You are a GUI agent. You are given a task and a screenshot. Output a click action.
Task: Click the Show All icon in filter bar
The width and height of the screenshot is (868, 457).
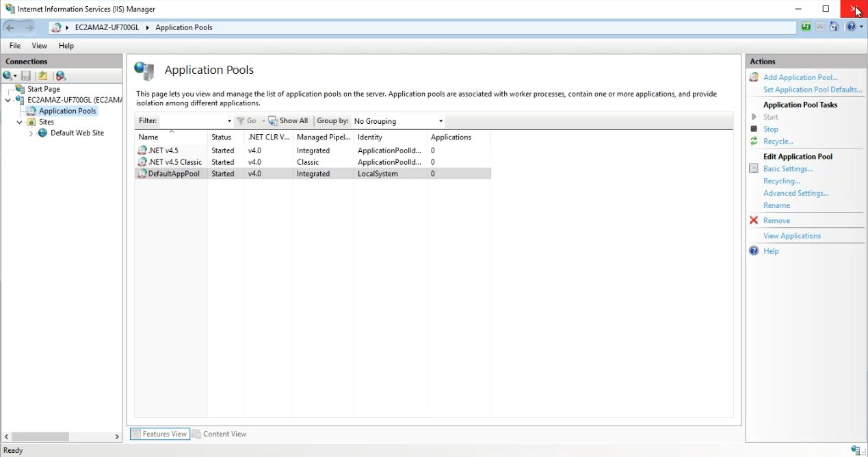273,121
